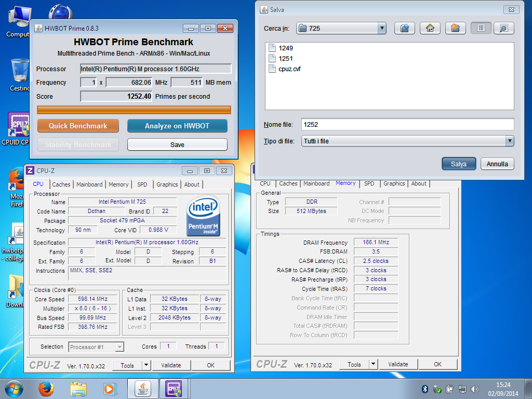Viewport: 532px width, 399px height.
Task: Select the Downloads folder desktop shortcut
Action: point(16,291)
